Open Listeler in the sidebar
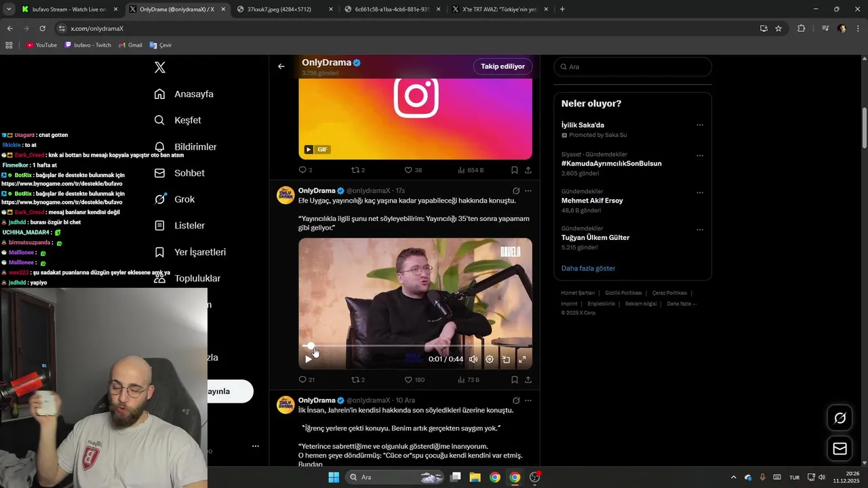Image resolution: width=868 pixels, height=488 pixels. coord(179,225)
